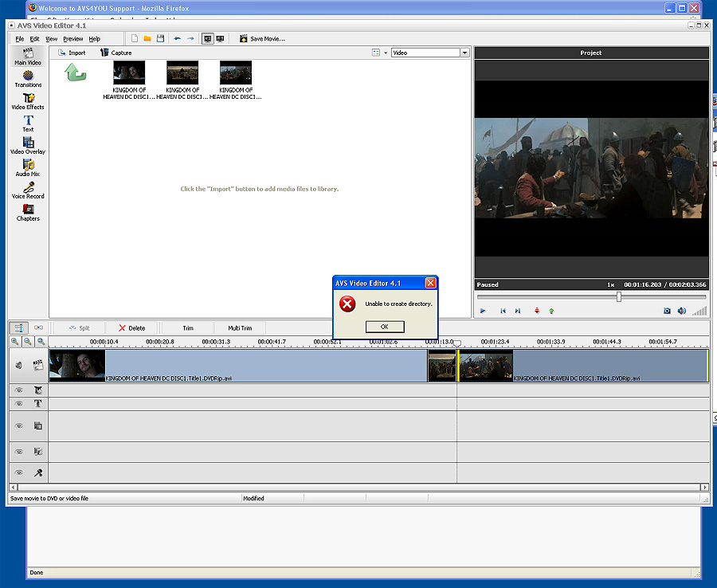The width and height of the screenshot is (717, 588).
Task: Toggle visibility of the video effects track
Action: (x=19, y=390)
